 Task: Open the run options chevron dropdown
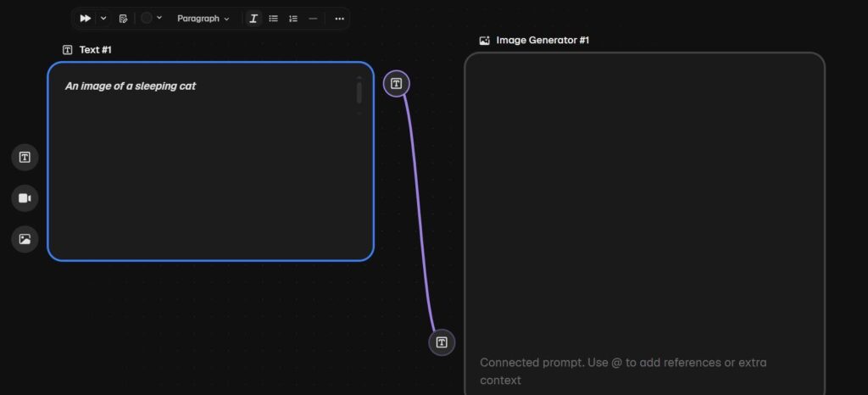coord(103,19)
